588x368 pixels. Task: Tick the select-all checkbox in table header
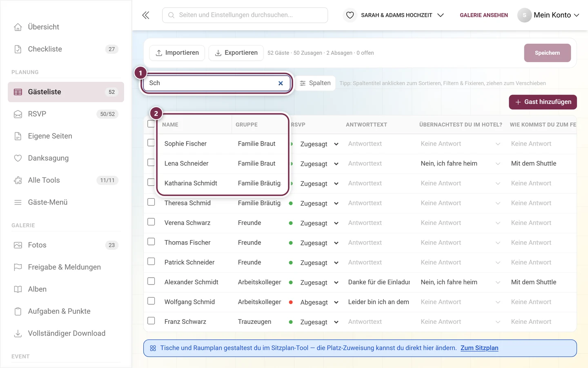(x=151, y=124)
